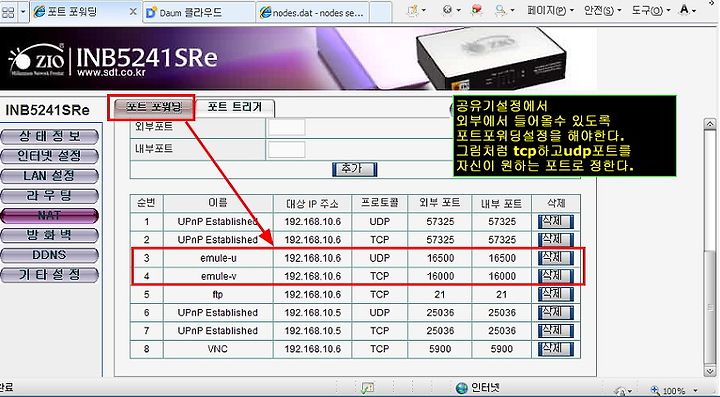Select the 포트 포워딩 page tab

tap(153, 108)
